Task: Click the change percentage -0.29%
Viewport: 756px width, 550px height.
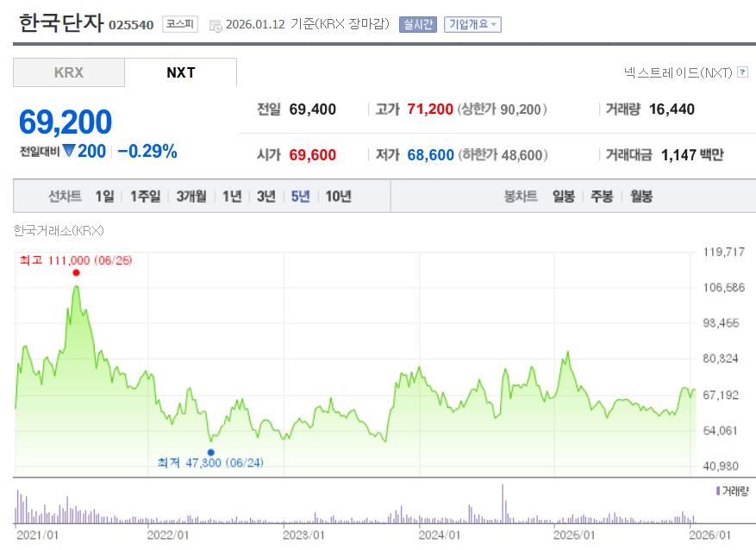Action: coord(147,152)
